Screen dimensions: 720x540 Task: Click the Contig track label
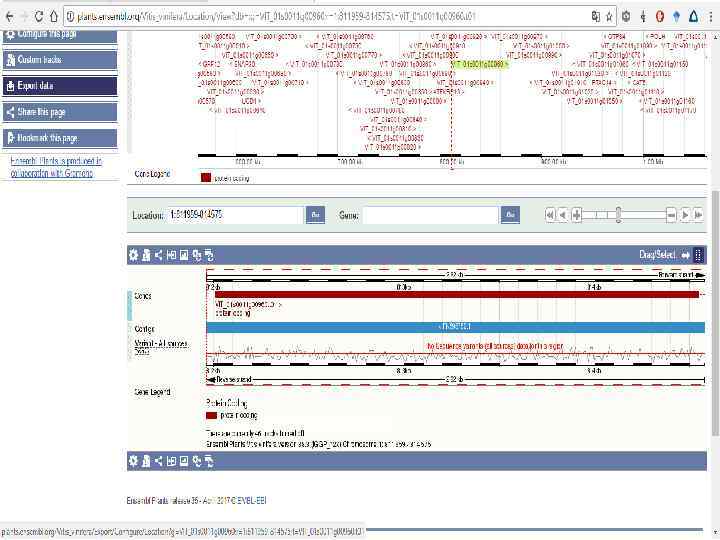(x=144, y=329)
